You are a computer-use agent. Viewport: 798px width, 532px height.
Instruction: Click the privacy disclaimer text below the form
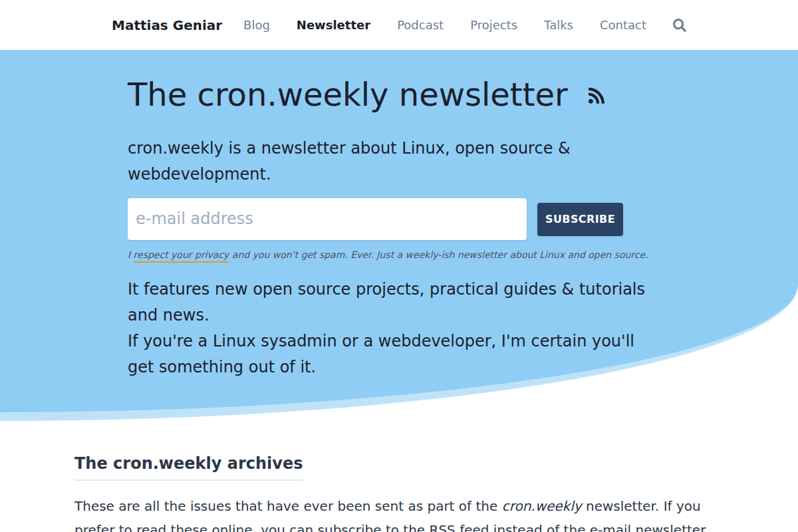tap(387, 254)
